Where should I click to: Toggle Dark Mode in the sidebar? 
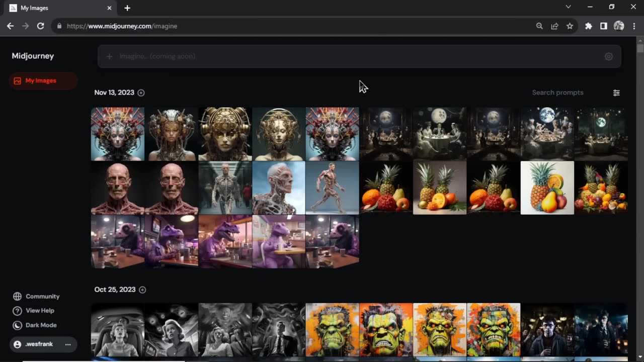(35, 325)
